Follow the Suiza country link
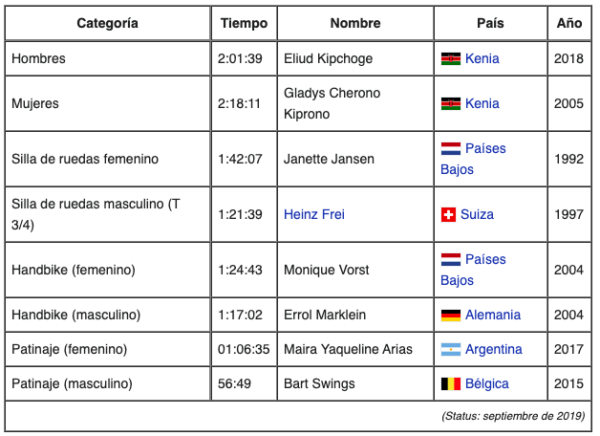600x436 pixels. coord(478,214)
